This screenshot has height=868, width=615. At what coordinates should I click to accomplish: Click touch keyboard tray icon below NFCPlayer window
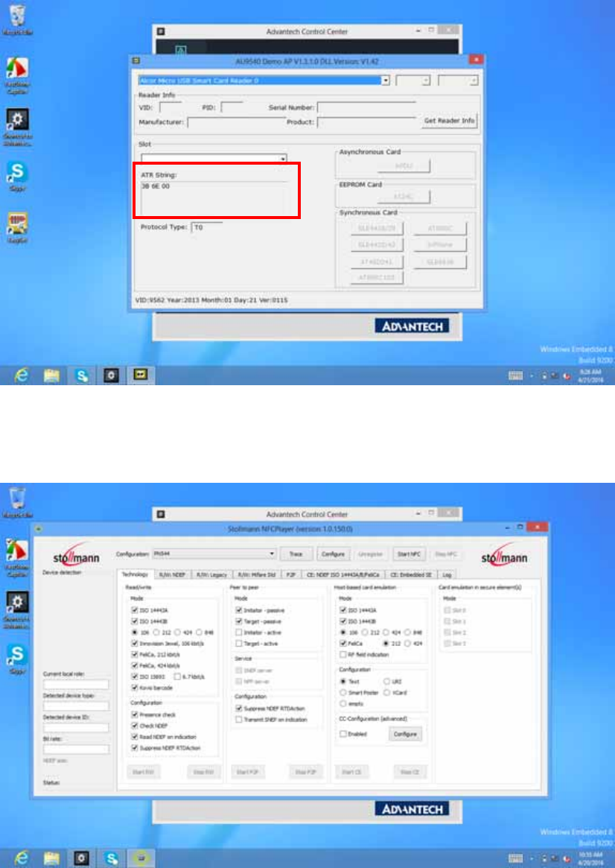point(515,858)
